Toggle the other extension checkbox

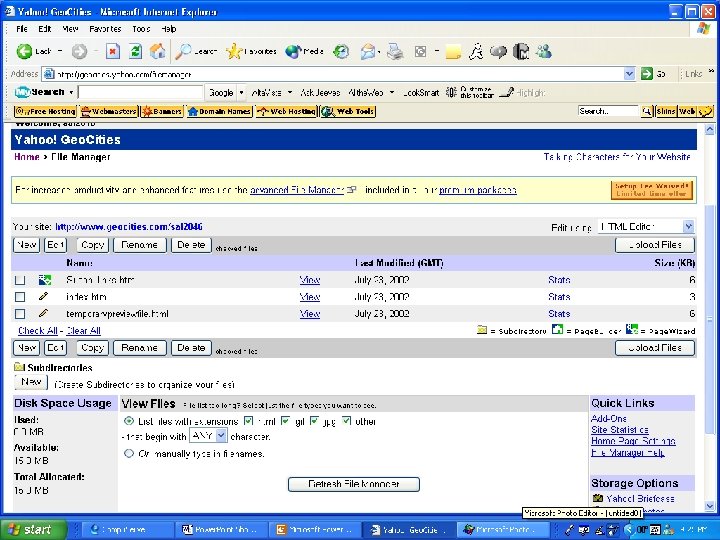(x=347, y=421)
